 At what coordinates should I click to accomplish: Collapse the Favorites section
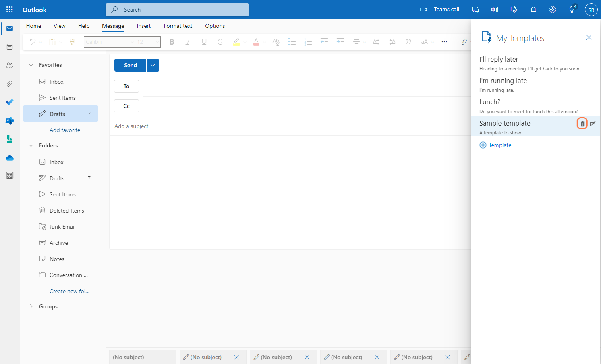click(31, 65)
